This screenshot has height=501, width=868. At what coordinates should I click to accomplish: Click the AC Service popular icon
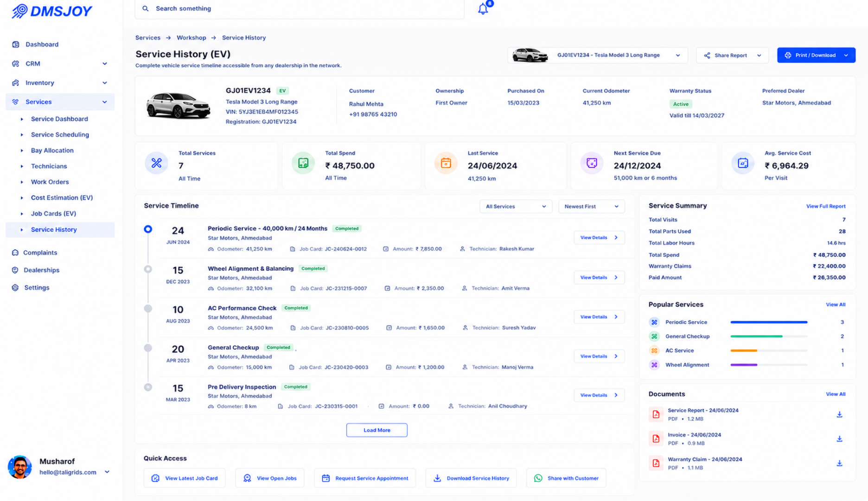(x=654, y=351)
